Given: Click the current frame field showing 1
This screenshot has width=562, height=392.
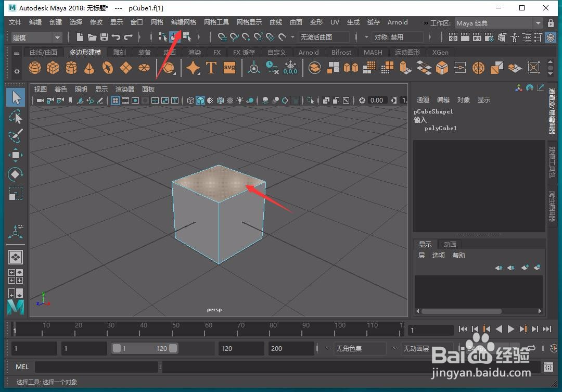Looking at the screenshot, I should (x=431, y=330).
